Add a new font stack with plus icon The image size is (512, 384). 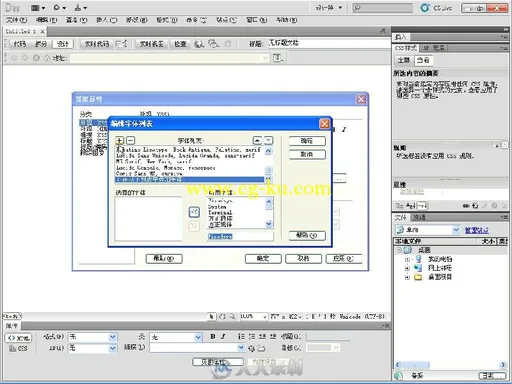pos(119,140)
